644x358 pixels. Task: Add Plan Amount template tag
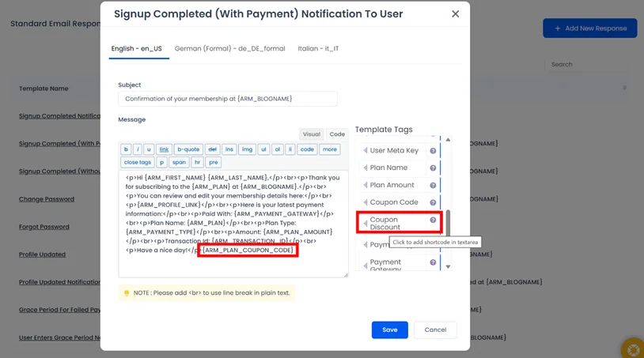point(392,185)
